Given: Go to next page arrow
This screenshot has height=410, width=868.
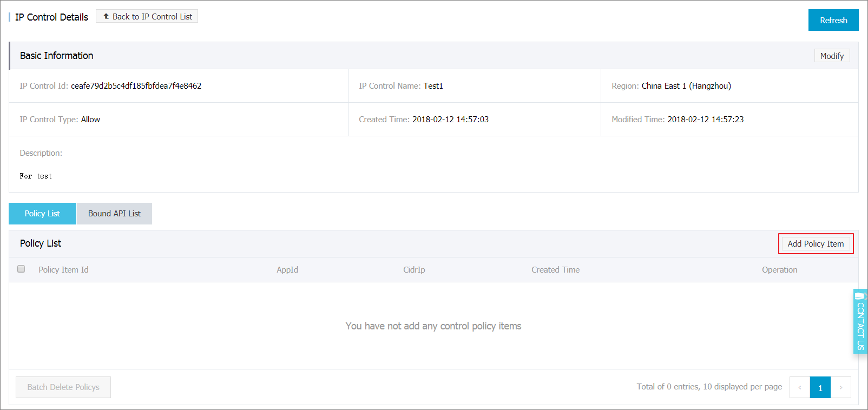Looking at the screenshot, I should [841, 387].
